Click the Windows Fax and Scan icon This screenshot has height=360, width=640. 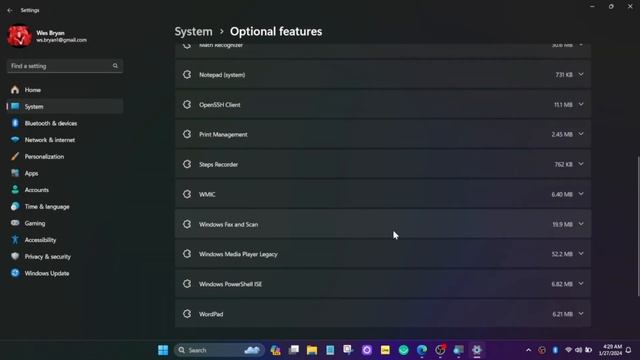[187, 224]
